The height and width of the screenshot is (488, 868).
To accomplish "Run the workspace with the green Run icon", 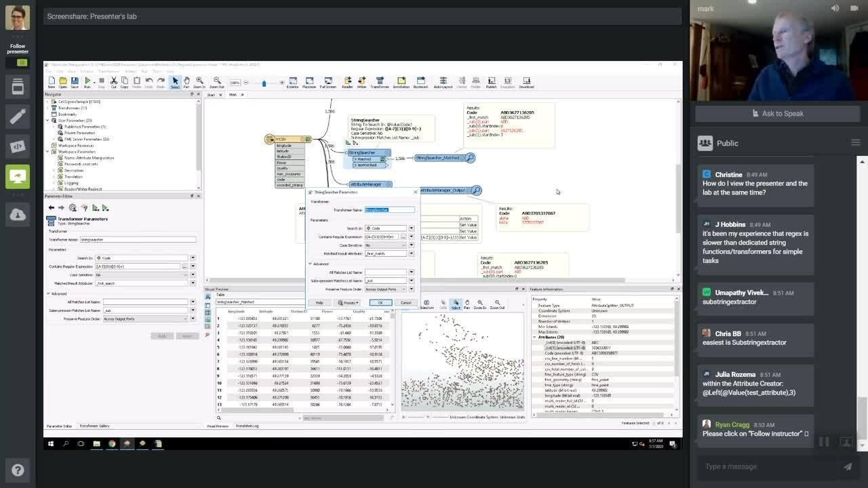I will click(x=87, y=81).
